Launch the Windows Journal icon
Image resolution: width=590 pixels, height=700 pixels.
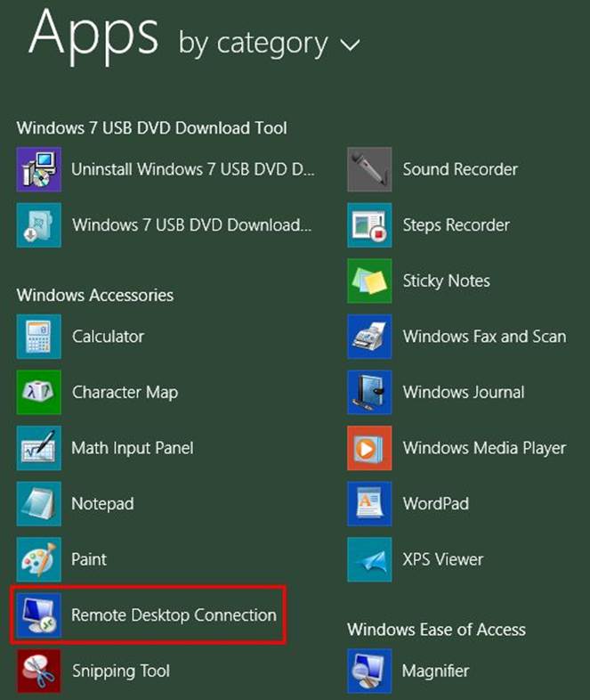click(x=369, y=393)
